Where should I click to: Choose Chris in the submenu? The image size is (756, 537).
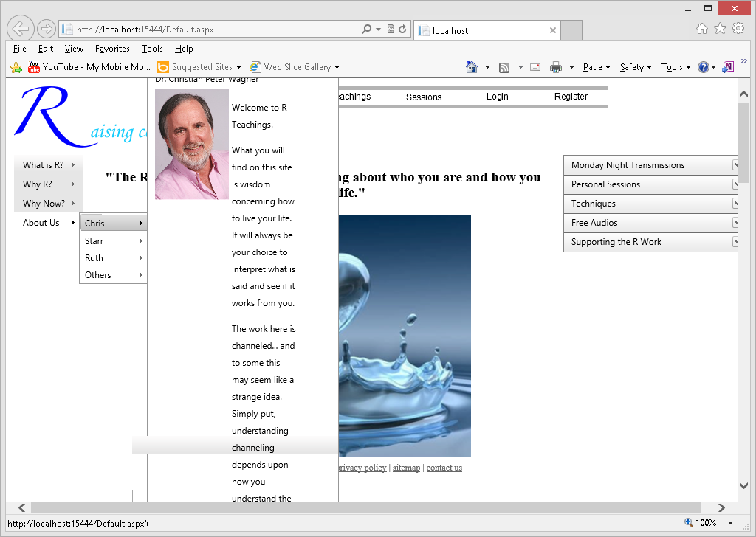point(113,223)
